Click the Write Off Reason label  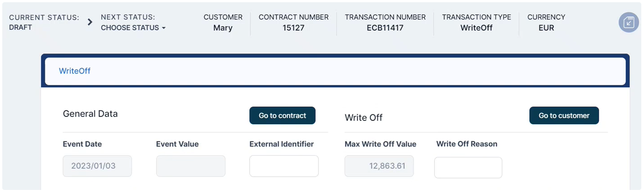(x=467, y=144)
